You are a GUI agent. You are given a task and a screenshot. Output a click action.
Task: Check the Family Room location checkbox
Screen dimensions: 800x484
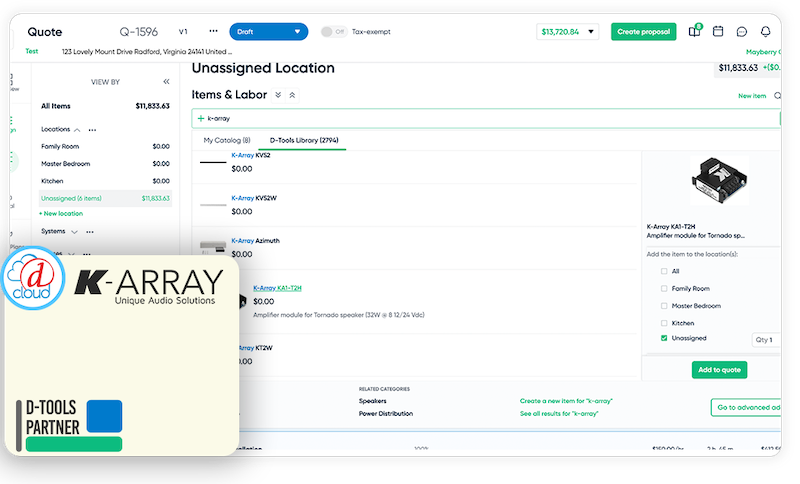point(664,289)
